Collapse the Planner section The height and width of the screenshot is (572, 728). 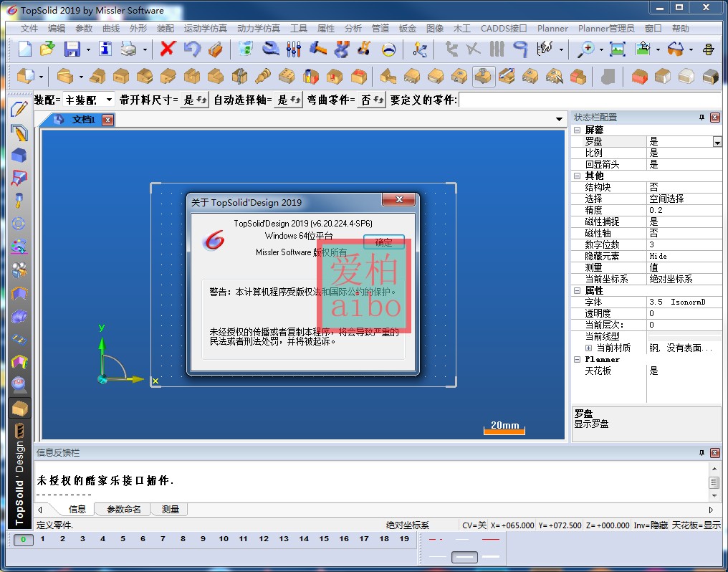[x=577, y=359]
